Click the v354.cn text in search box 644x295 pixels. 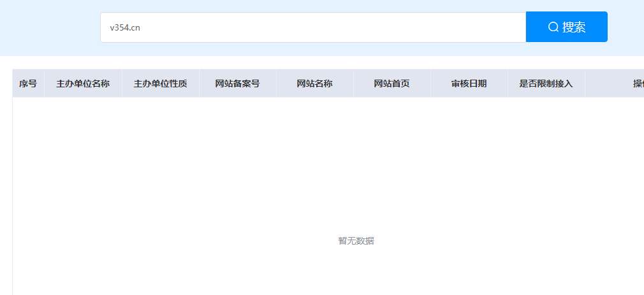pos(125,27)
